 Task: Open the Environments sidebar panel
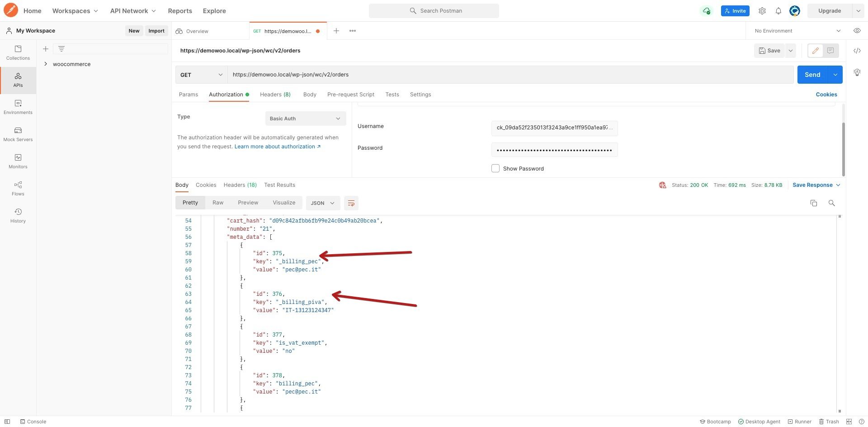(x=18, y=107)
